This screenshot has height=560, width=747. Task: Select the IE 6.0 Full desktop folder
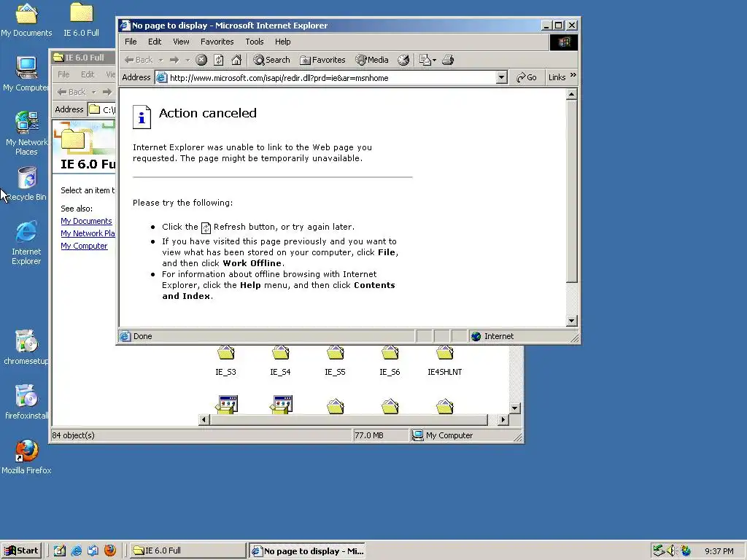82,20
